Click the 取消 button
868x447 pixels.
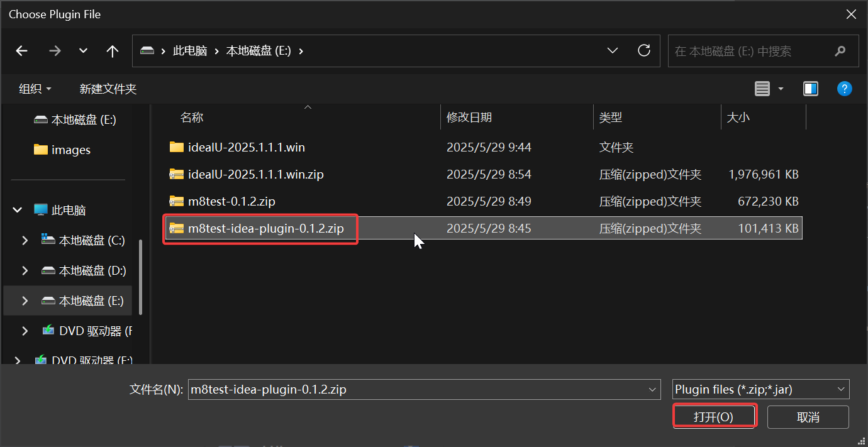(x=808, y=417)
